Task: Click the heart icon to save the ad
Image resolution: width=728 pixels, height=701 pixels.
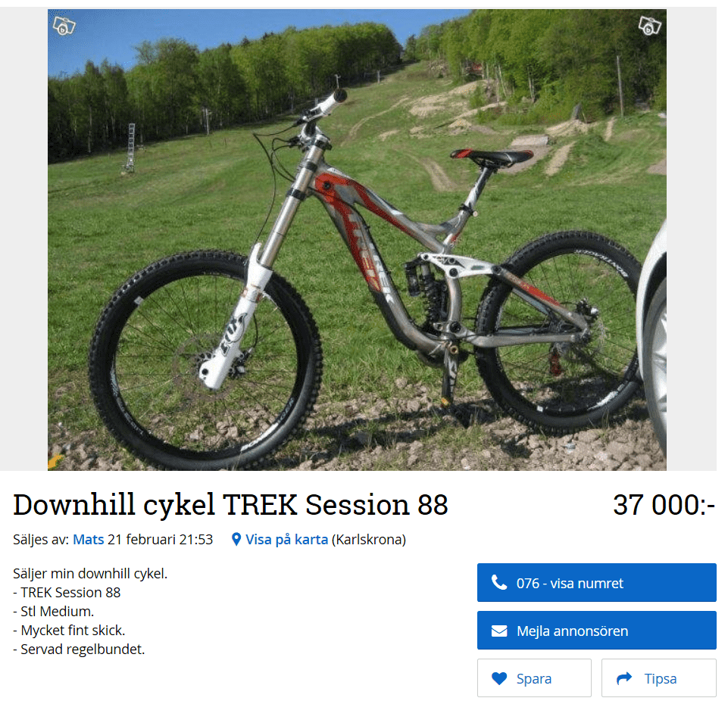Action: [x=499, y=679]
